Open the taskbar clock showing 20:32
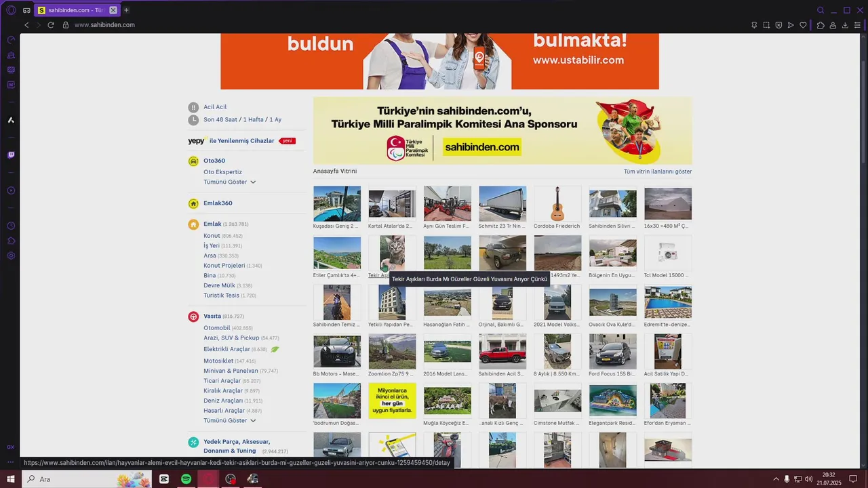This screenshot has width=868, height=488. (829, 479)
